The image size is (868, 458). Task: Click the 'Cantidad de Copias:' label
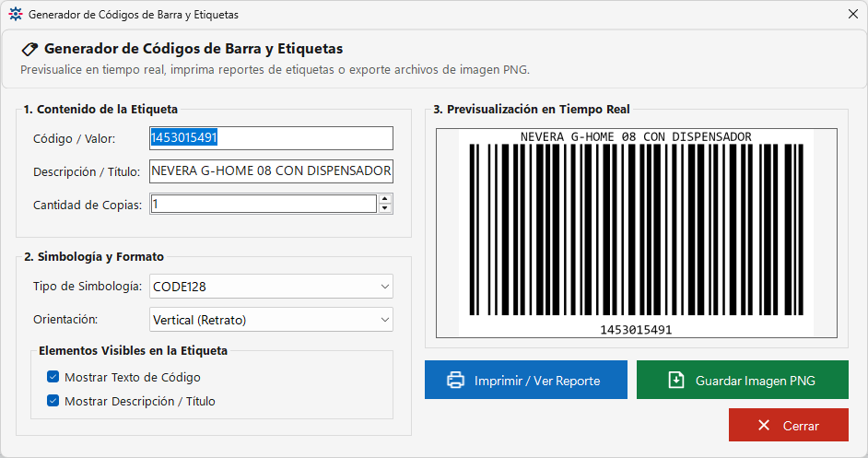coord(88,205)
